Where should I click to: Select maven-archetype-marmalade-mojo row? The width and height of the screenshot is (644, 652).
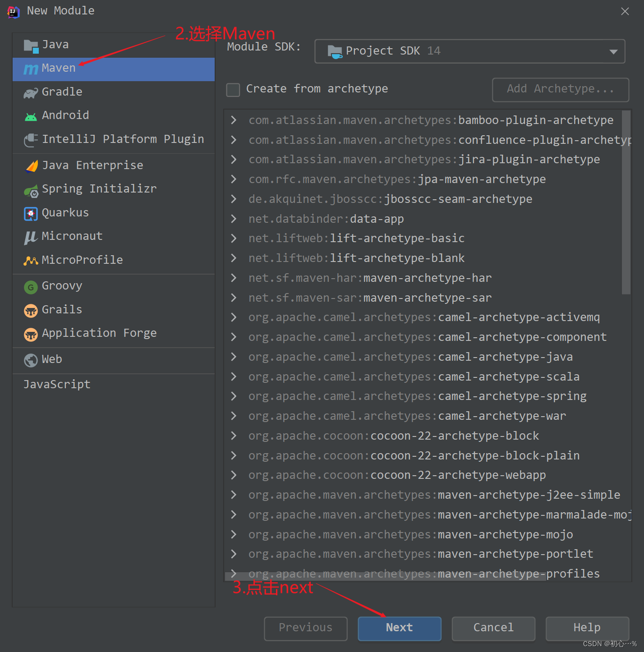pyautogui.click(x=428, y=514)
